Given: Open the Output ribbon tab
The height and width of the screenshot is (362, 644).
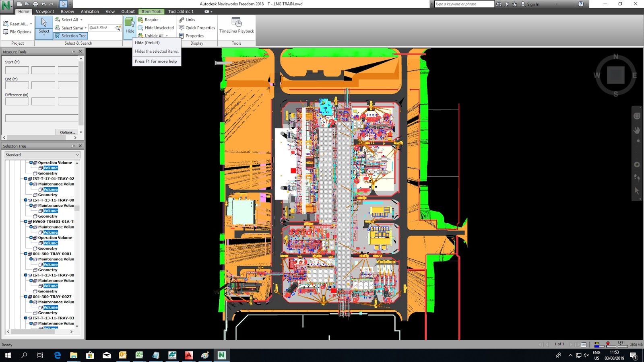Looking at the screenshot, I should tap(128, 12).
